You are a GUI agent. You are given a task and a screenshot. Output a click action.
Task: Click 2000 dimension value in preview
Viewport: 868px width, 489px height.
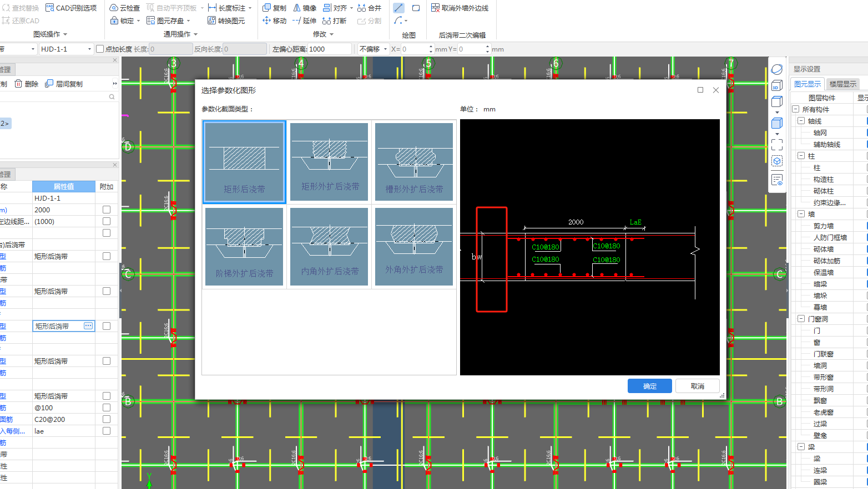(576, 222)
